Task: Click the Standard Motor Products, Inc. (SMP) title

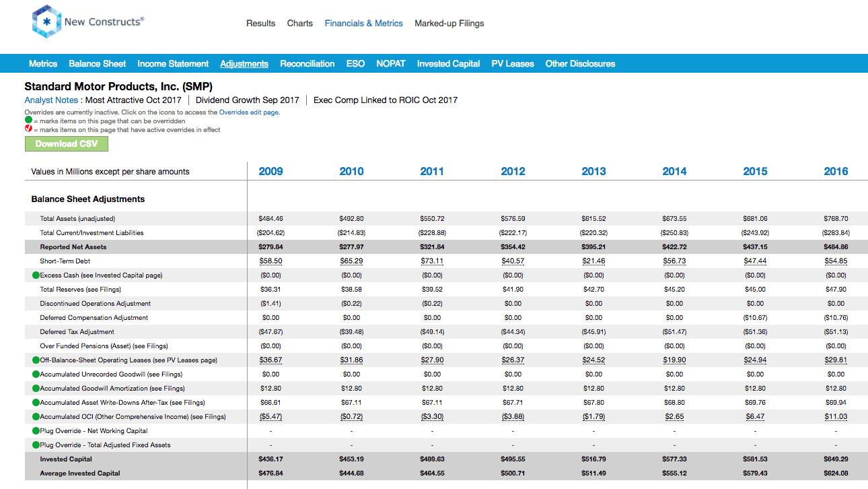Action: tap(118, 86)
